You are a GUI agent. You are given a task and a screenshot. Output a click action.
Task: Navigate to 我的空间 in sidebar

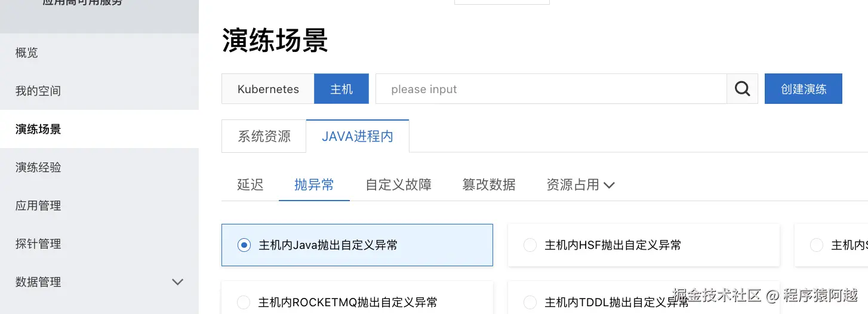click(x=38, y=91)
